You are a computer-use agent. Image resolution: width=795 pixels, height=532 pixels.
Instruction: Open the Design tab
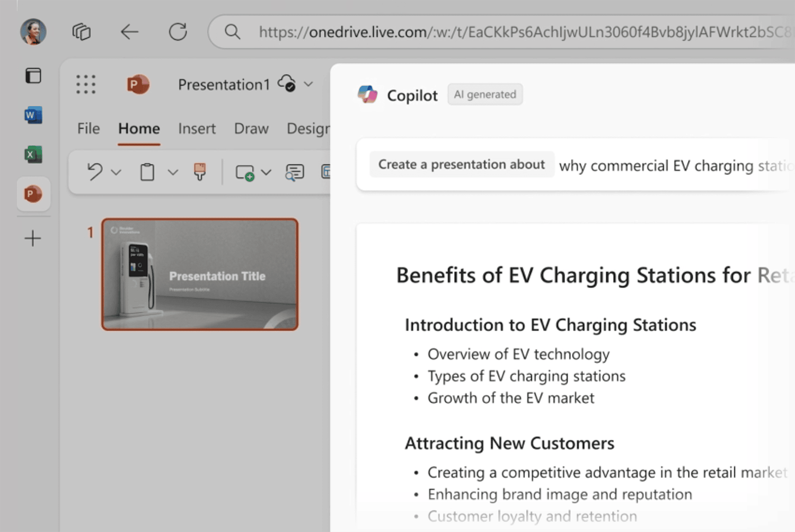(x=308, y=129)
